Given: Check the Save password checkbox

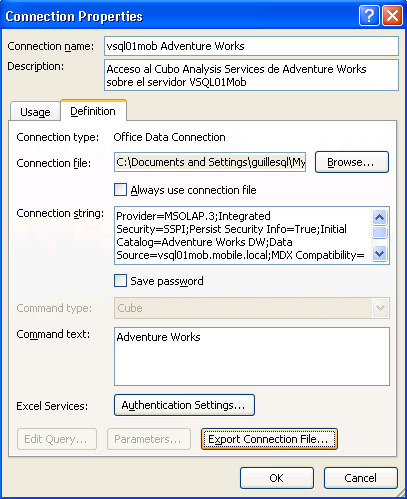Looking at the screenshot, I should coord(120,281).
